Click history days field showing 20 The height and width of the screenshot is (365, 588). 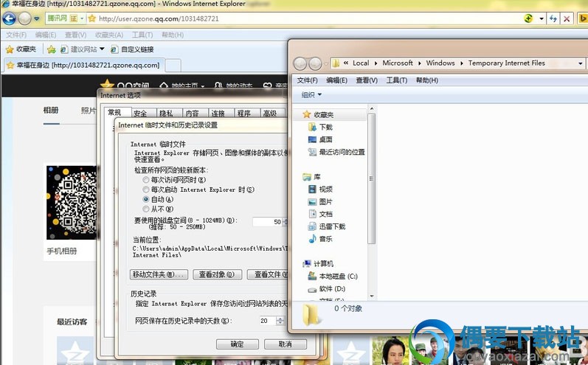pyautogui.click(x=267, y=321)
